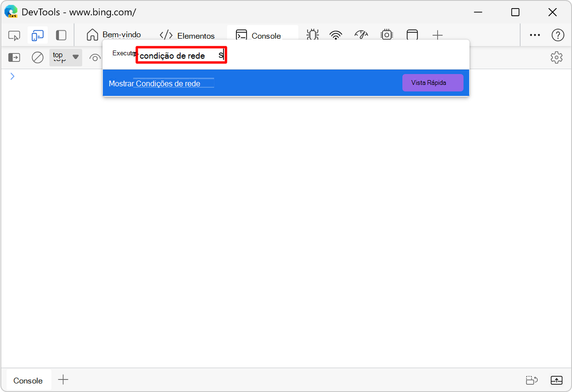Move Quick View to activity bar icon
Screen dimensions: 572x392
coord(532,380)
